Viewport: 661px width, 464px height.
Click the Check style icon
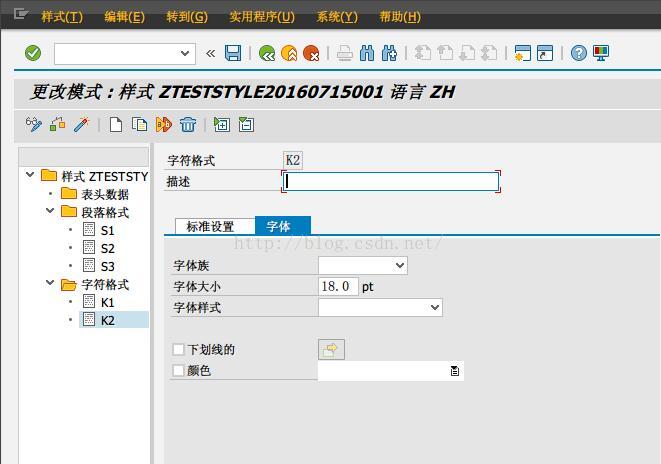(58, 125)
